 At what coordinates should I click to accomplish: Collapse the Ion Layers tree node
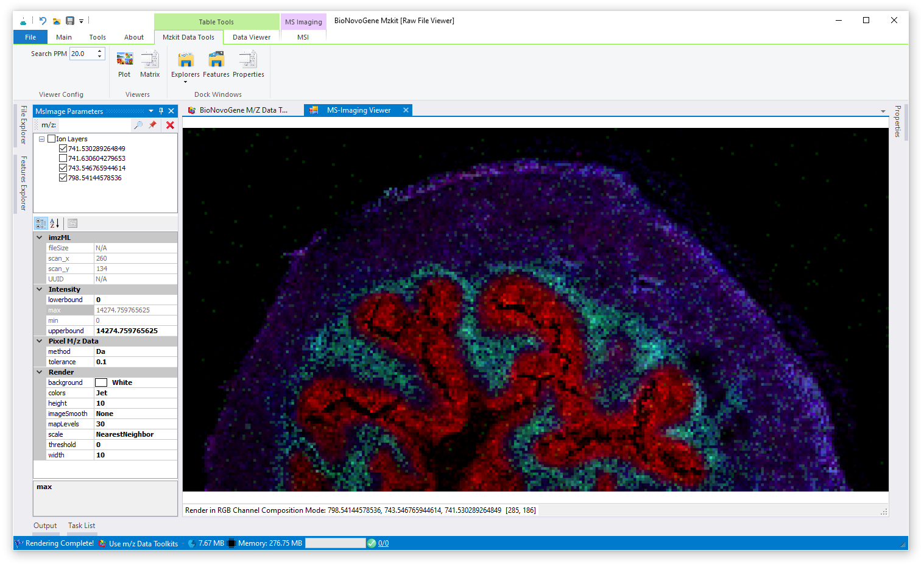pyautogui.click(x=41, y=139)
